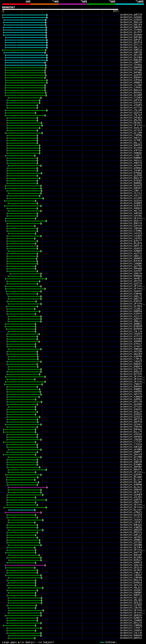The height and width of the screenshot is (644, 146).
Task: Click the UniRef100_Q53JH5 label
Action: point(131,55)
